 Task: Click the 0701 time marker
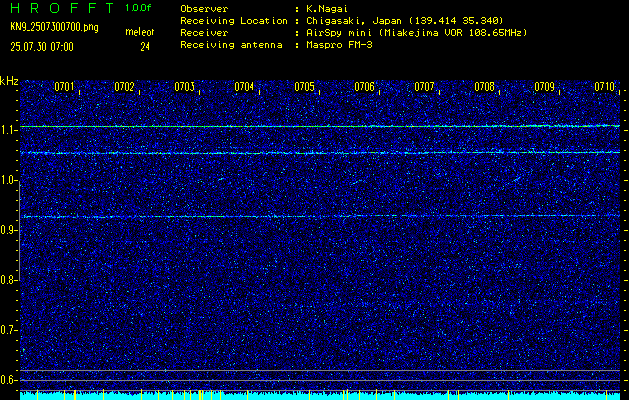pos(64,87)
